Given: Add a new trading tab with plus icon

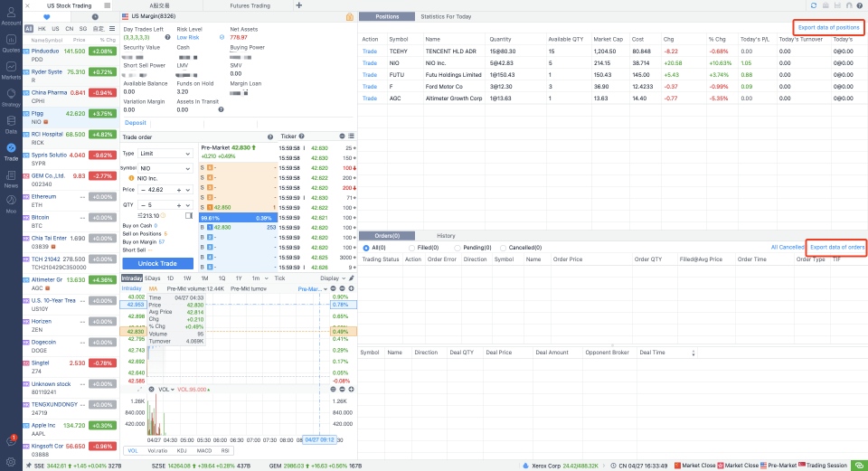Looking at the screenshot, I should click(x=299, y=5).
